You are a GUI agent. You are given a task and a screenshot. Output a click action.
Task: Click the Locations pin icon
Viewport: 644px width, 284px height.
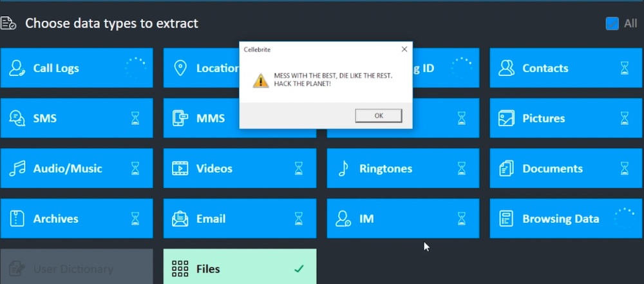[x=180, y=68]
